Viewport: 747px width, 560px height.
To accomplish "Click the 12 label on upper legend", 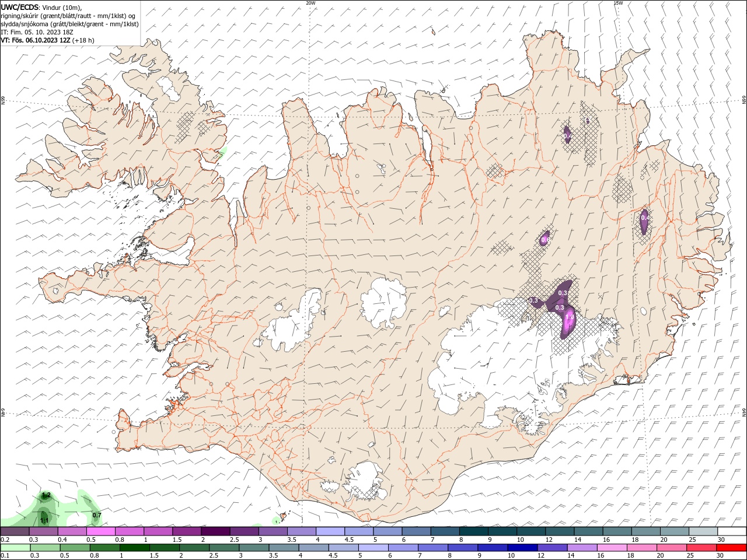I will point(549,540).
